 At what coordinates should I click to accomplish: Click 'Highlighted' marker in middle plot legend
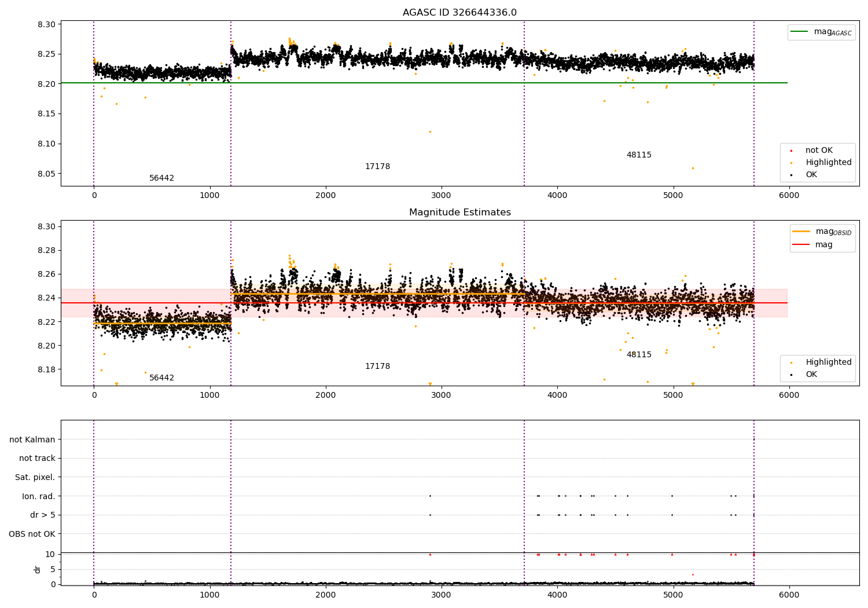pos(791,362)
